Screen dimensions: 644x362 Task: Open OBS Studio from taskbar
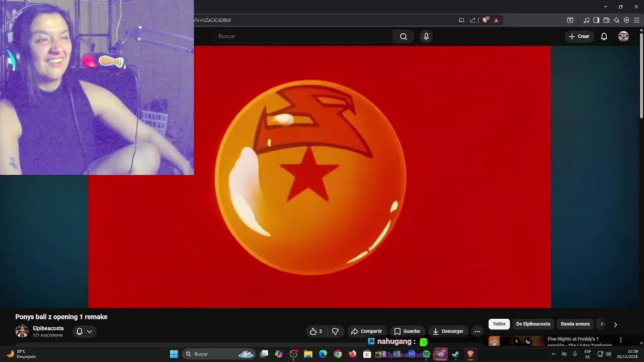(294, 354)
